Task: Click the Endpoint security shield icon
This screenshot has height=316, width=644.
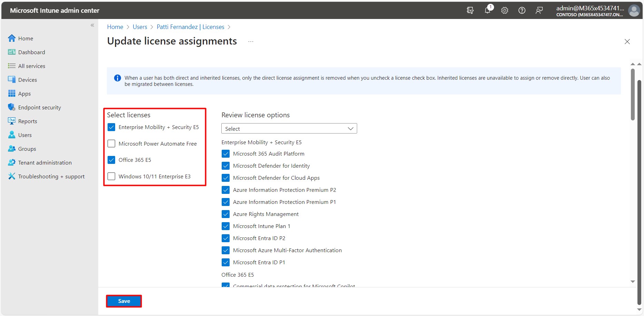Action: [12, 107]
